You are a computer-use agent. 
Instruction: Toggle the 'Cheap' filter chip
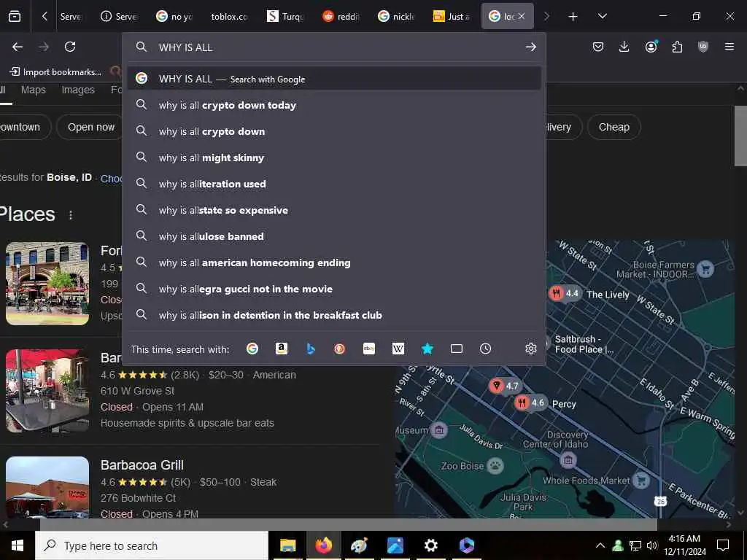click(614, 127)
